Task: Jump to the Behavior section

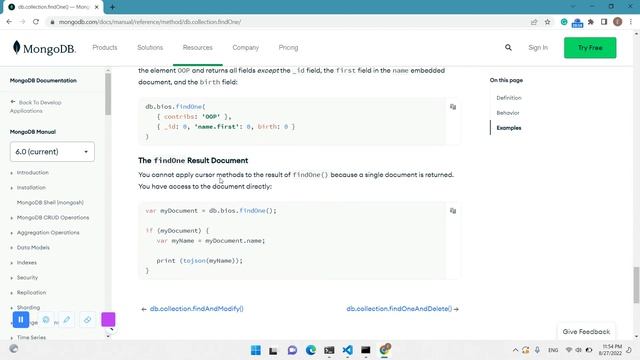Action: tap(508, 113)
